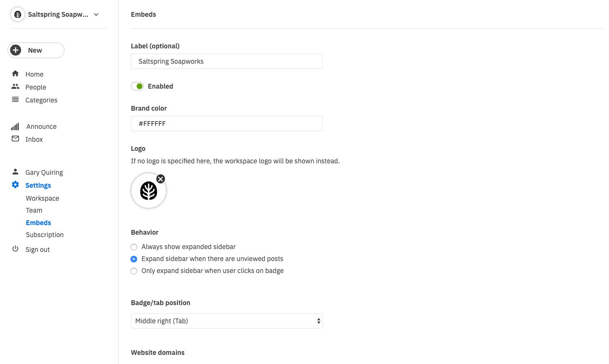Select Only expand sidebar when user clicks badge

pyautogui.click(x=134, y=271)
